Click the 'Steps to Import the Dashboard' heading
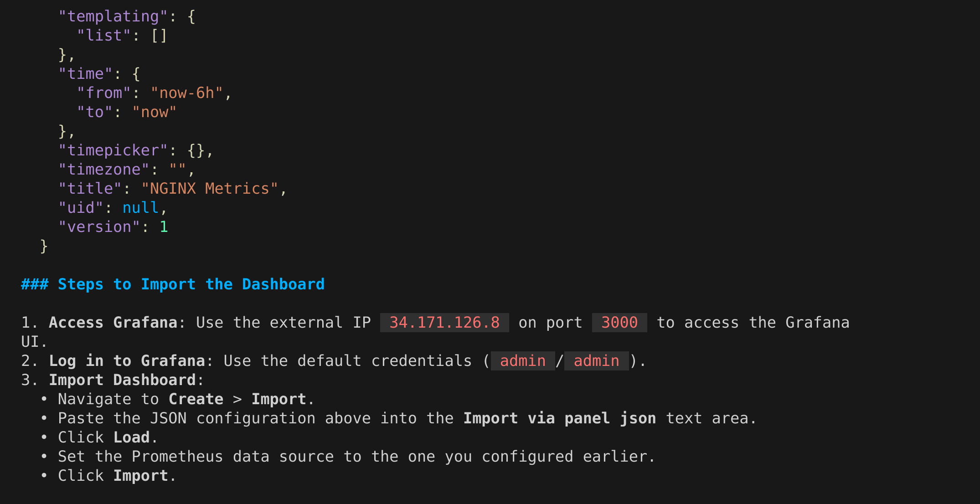This screenshot has width=980, height=504. coord(173,284)
